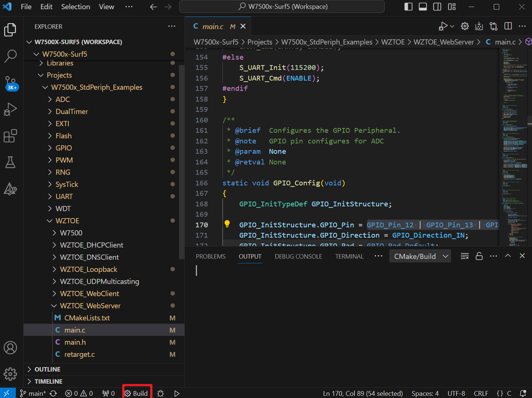Open the CMake/Build output channel dropdown
The image size is (532, 398).
[420, 256]
